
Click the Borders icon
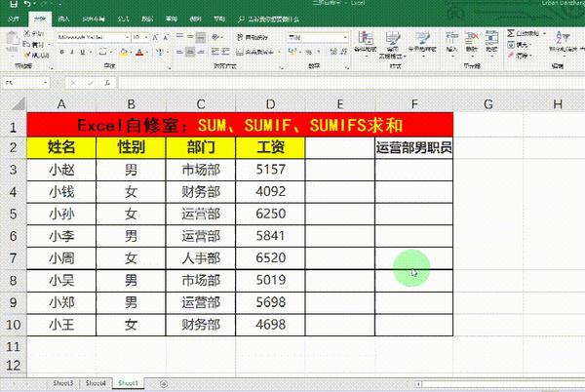(x=102, y=52)
